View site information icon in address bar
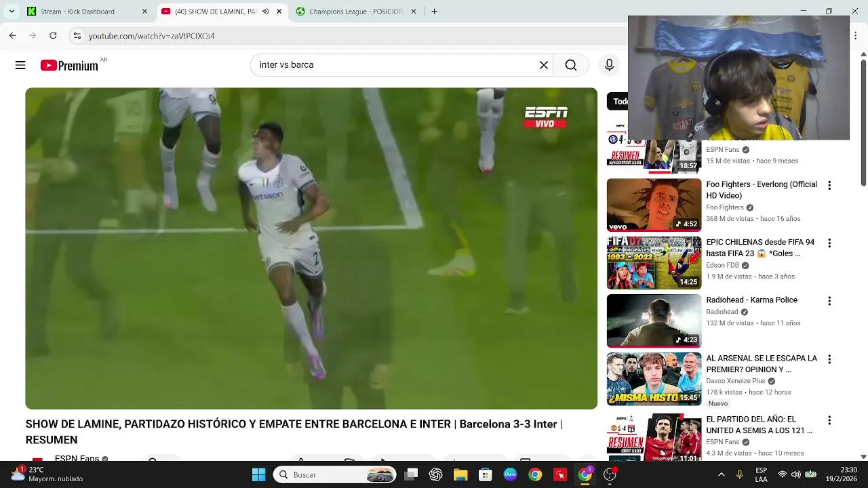Screen dimensions: 868x488 [77, 35]
